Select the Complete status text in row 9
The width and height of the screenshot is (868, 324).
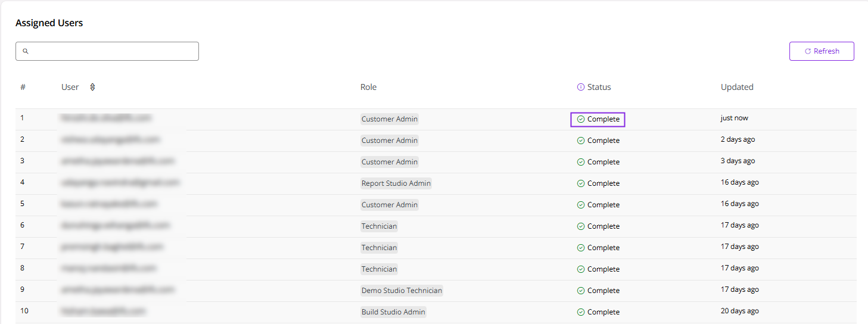click(603, 291)
